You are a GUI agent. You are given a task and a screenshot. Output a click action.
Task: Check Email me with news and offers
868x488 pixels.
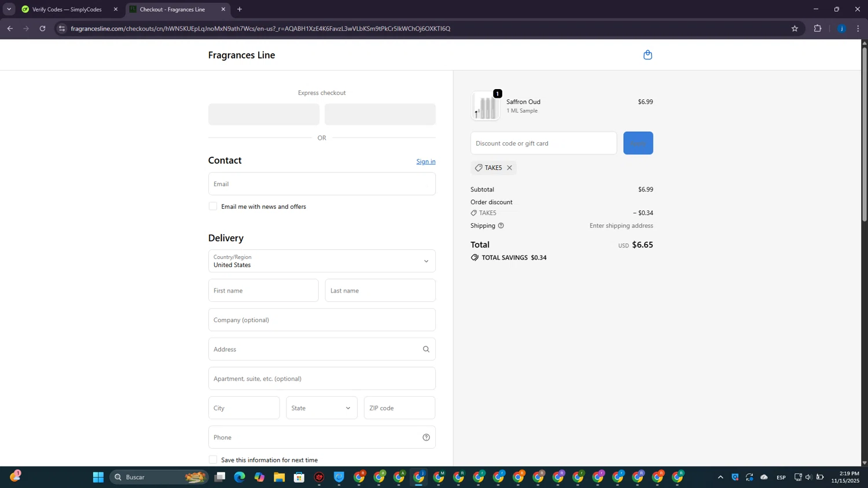tap(213, 206)
